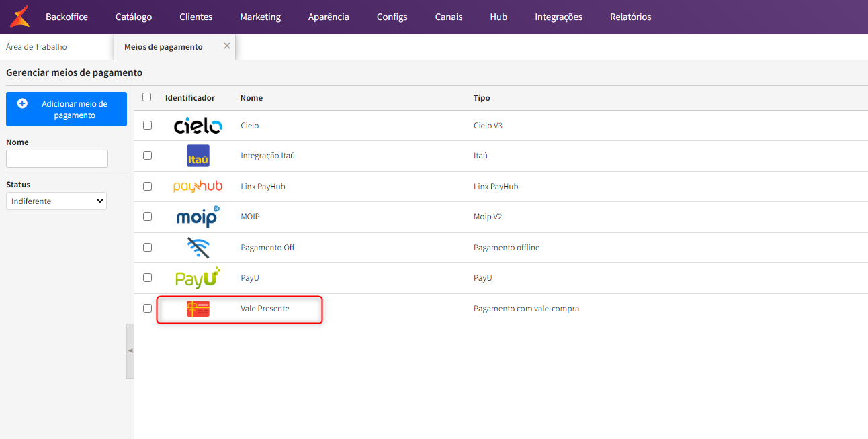Sort by Identificador column header
The width and height of the screenshot is (868, 439).
(x=190, y=98)
